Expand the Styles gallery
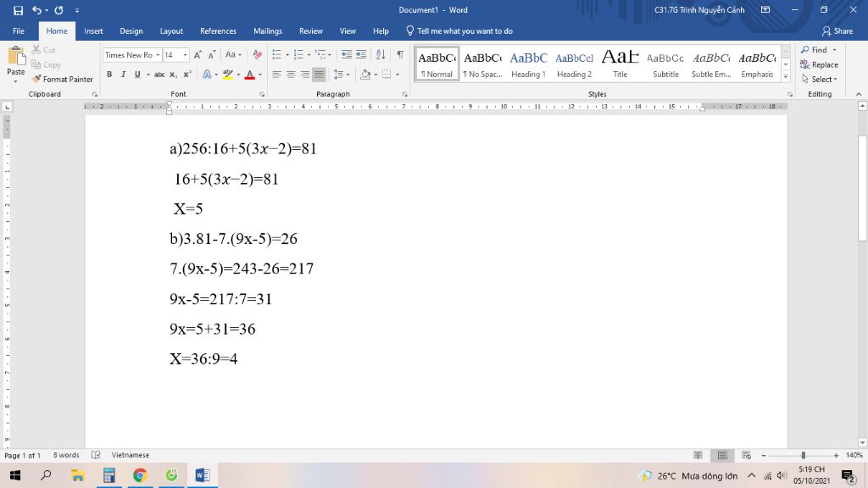Viewport: 868px width, 488px height. [x=786, y=77]
